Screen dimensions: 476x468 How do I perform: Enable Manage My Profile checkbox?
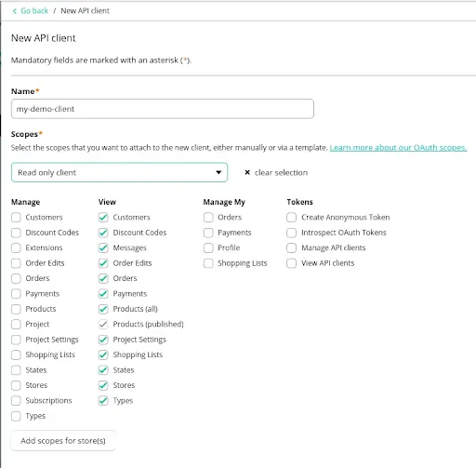208,247
